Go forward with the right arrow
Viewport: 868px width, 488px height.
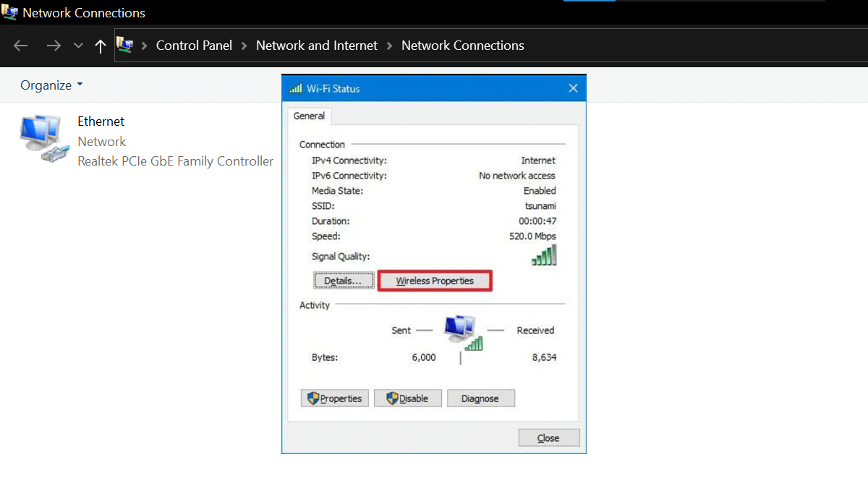pos(54,46)
